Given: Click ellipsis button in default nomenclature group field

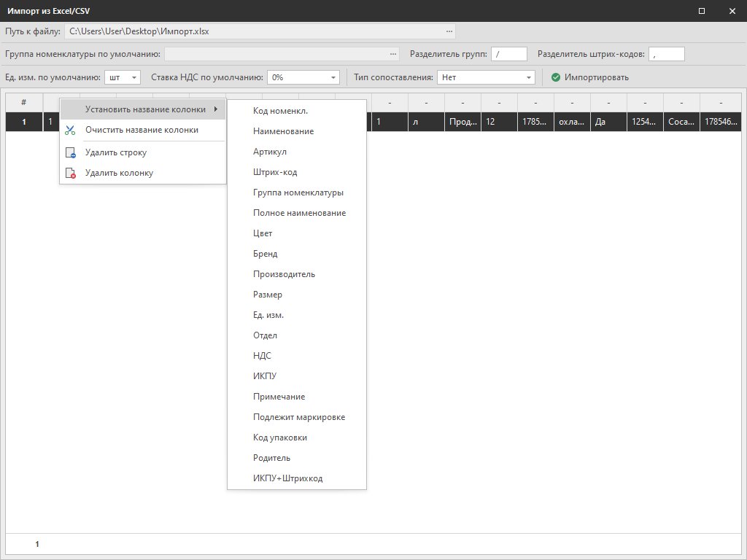Looking at the screenshot, I should [394, 54].
